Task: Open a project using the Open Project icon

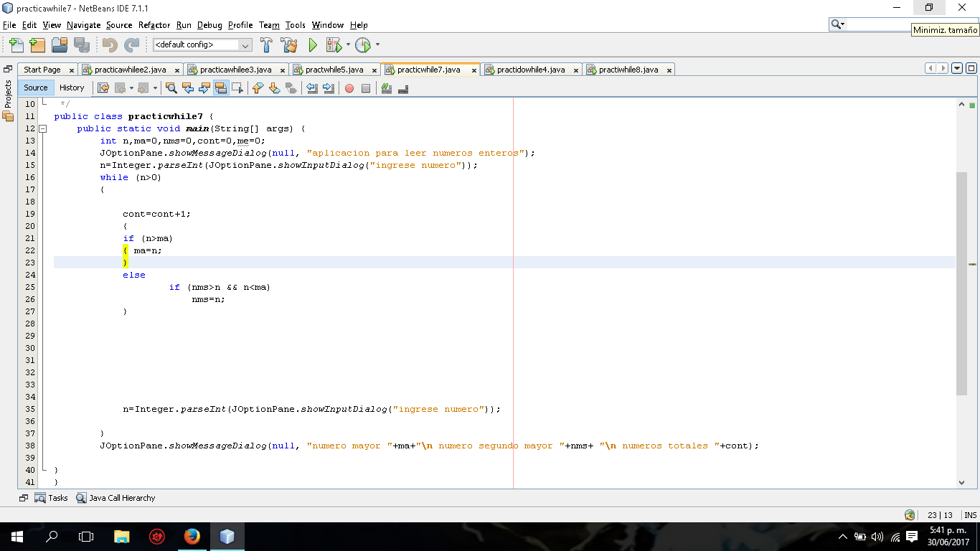Action: (x=60, y=45)
